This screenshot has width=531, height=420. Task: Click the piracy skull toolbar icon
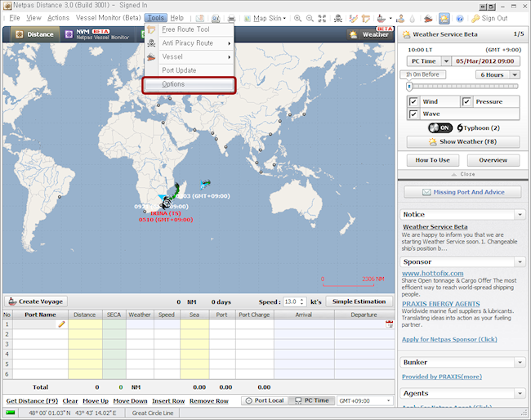(337, 18)
